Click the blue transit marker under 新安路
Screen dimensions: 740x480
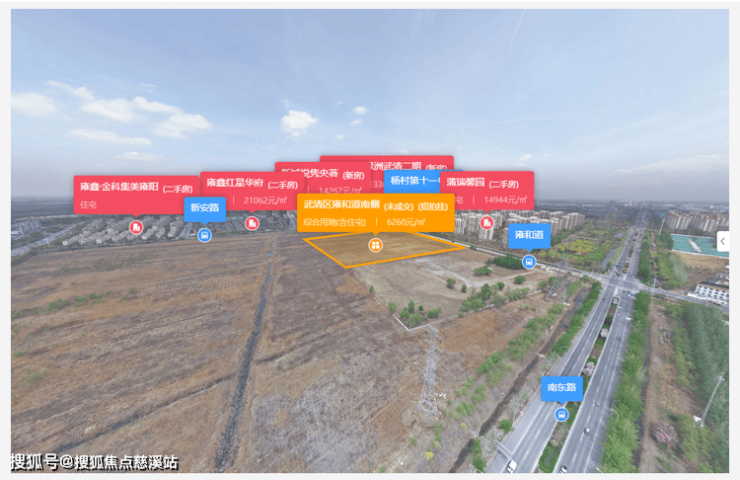tap(204, 235)
